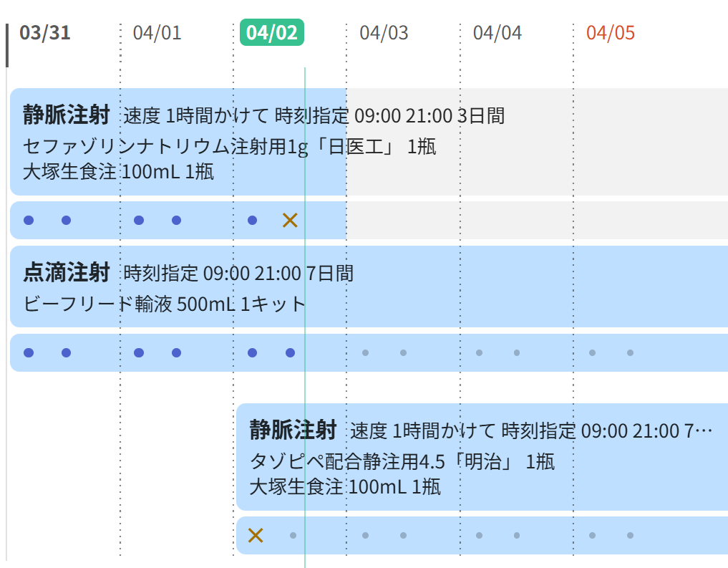Click the skipped X mark on cefazolin row
728x568 pixels.
coord(290,220)
